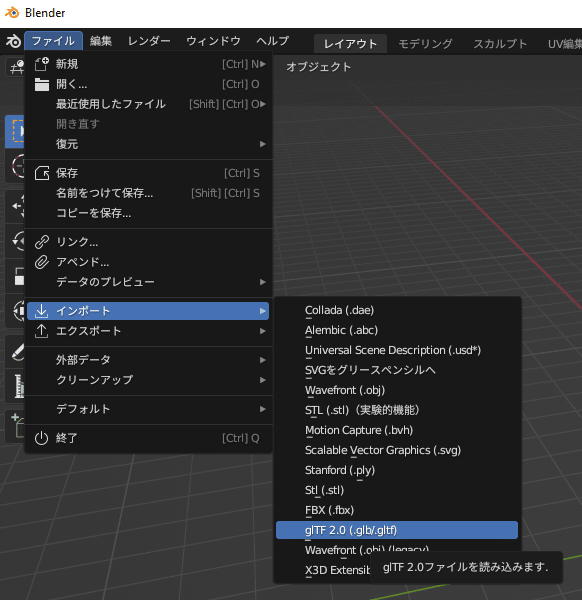
Task: Open the レンダー menu
Action: 149,41
